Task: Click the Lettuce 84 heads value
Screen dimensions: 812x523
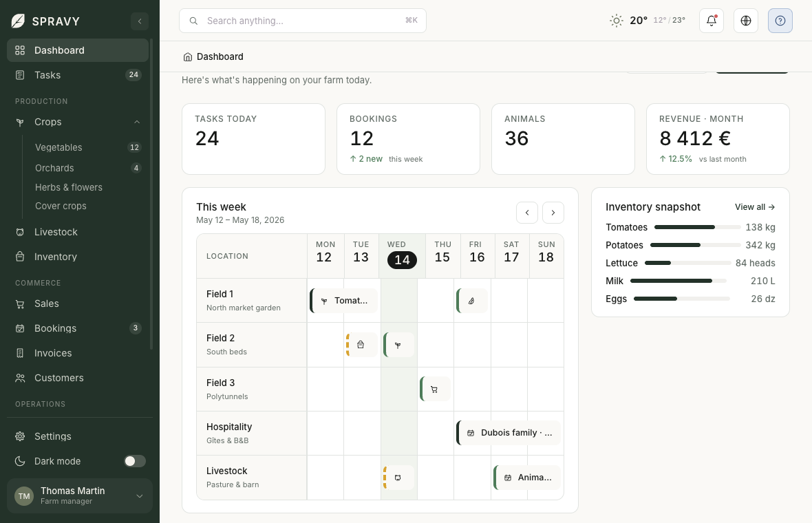Action: click(756, 263)
